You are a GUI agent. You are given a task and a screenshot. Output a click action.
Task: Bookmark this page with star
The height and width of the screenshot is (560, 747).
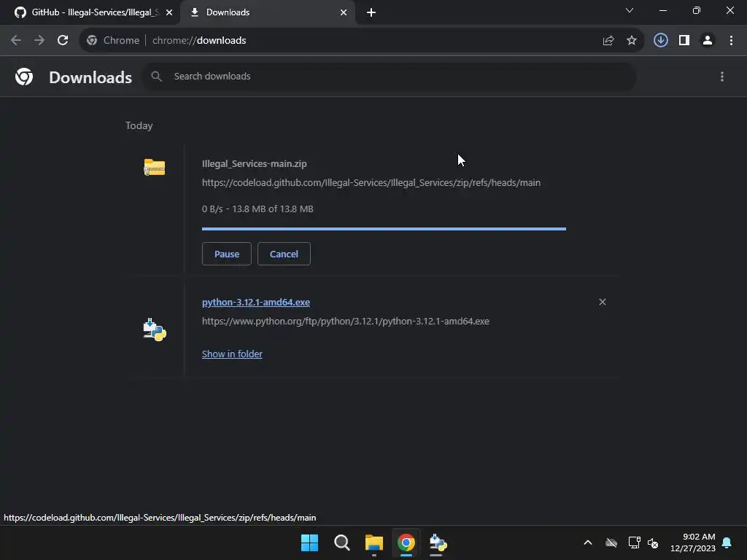[x=632, y=41]
